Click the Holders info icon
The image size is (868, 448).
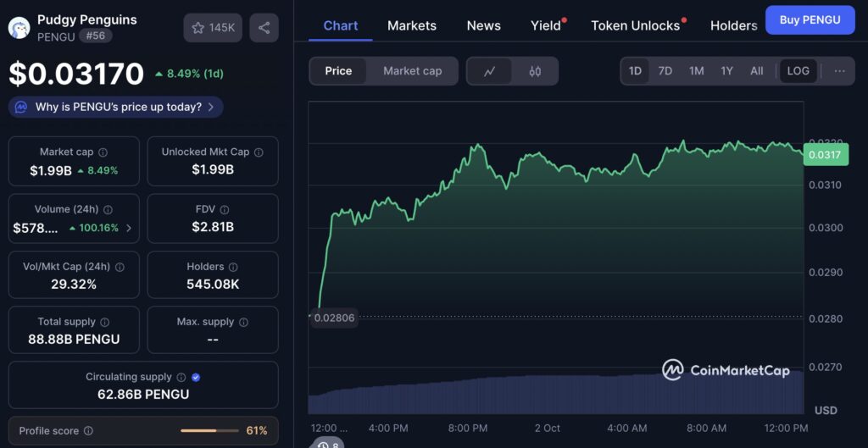(x=233, y=267)
